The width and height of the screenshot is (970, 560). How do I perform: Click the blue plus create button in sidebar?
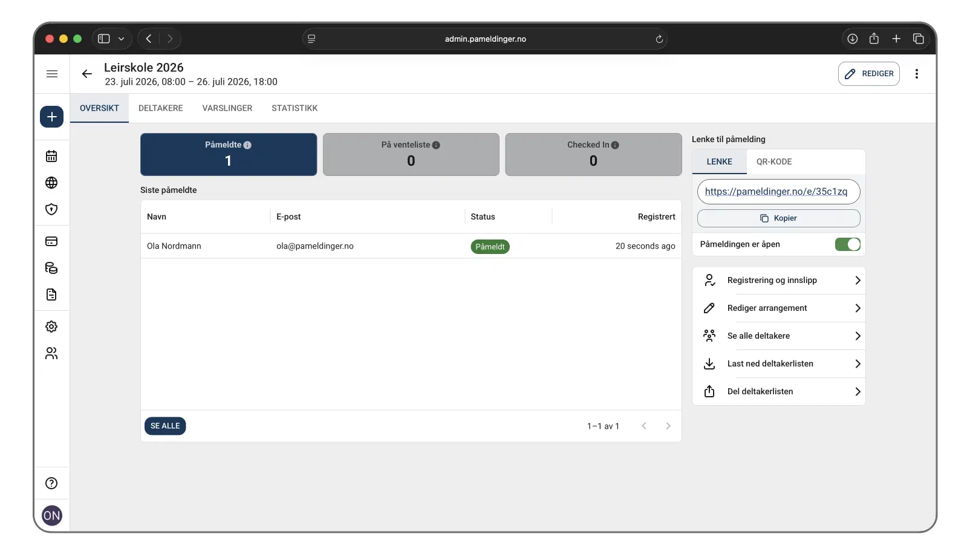(x=51, y=117)
